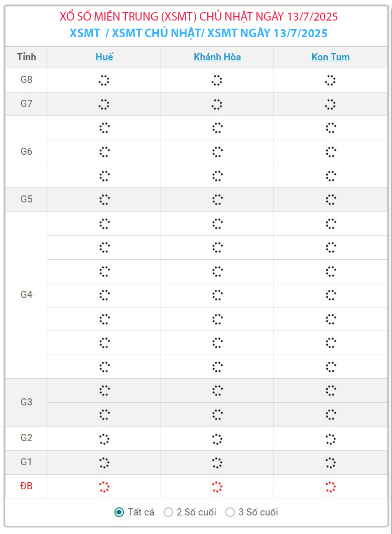Click the red ĐB spinner for Khánh Hòa
Image resolution: width=392 pixels, height=534 pixels.
[217, 487]
